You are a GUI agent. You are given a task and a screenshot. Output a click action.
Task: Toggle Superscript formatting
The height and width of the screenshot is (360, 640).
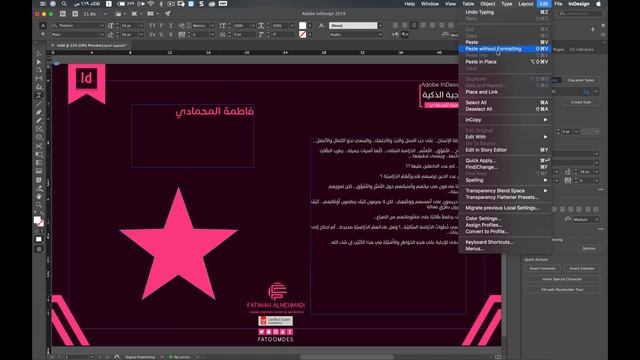[162, 25]
